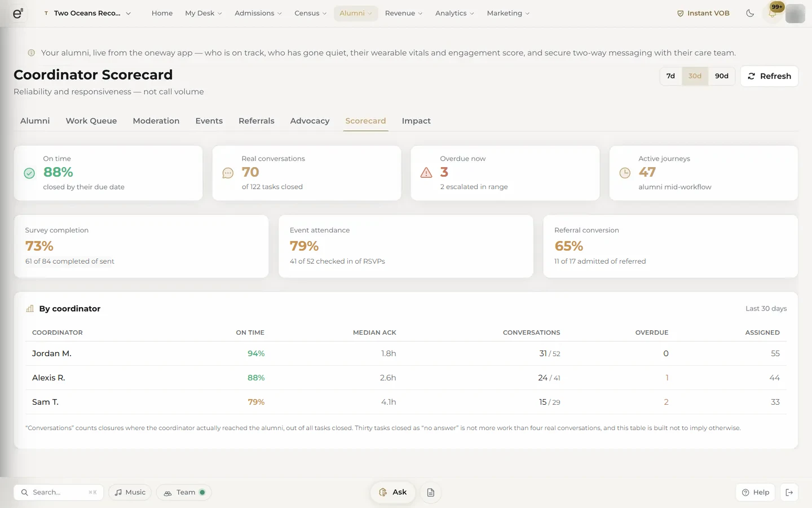Click the 31 / 52 conversations value
The image size is (812, 508).
point(550,353)
